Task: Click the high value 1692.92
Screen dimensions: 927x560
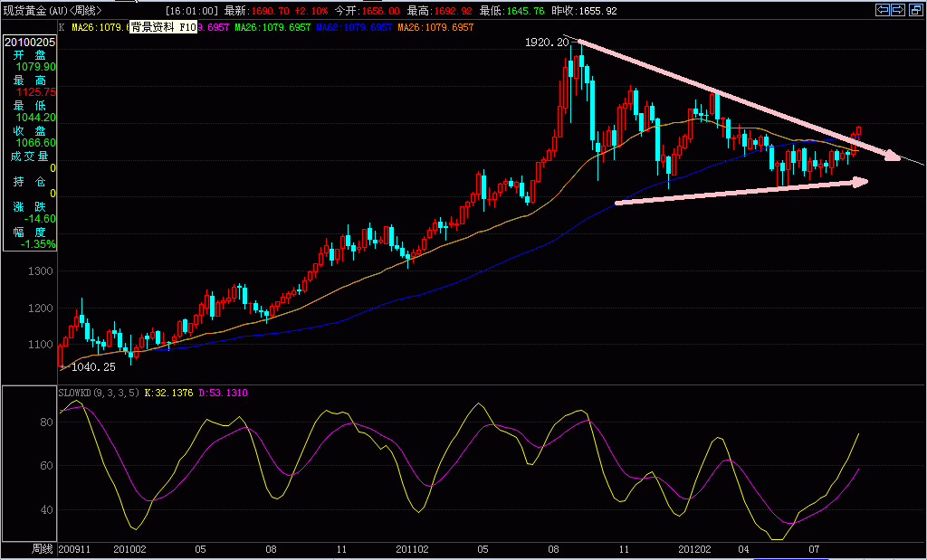Action: coord(453,11)
